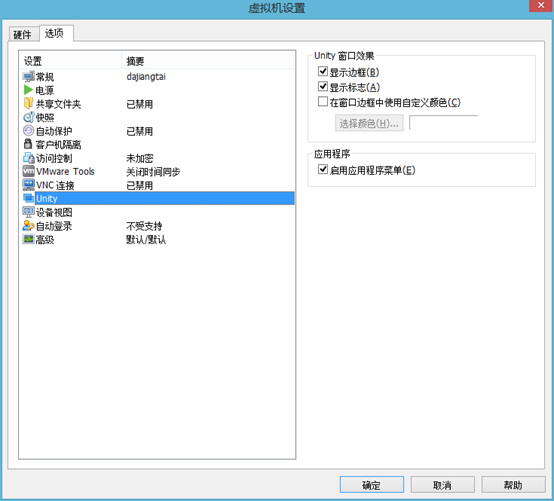Click the 常规 general monitor icon
This screenshot has width=554, height=501.
coord(29,76)
